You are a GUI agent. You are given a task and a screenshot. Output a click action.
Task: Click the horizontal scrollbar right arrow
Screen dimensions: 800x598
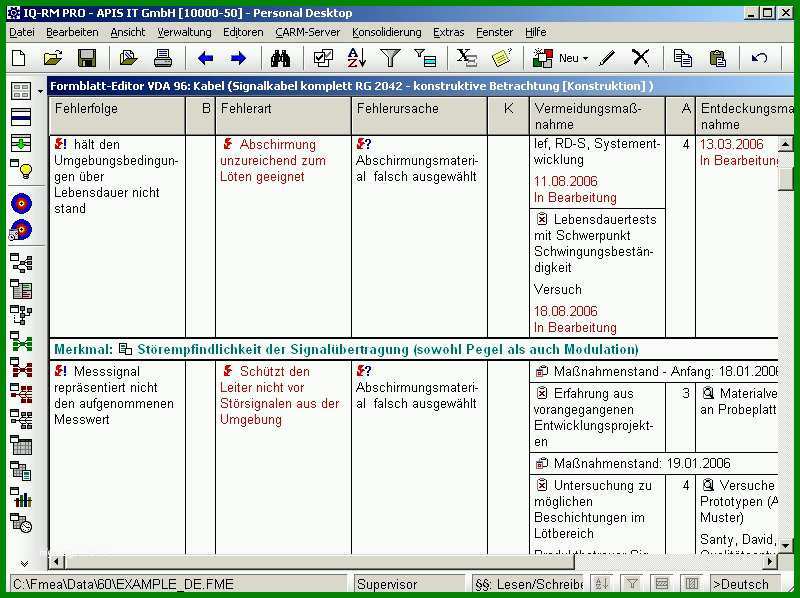pyautogui.click(x=770, y=562)
